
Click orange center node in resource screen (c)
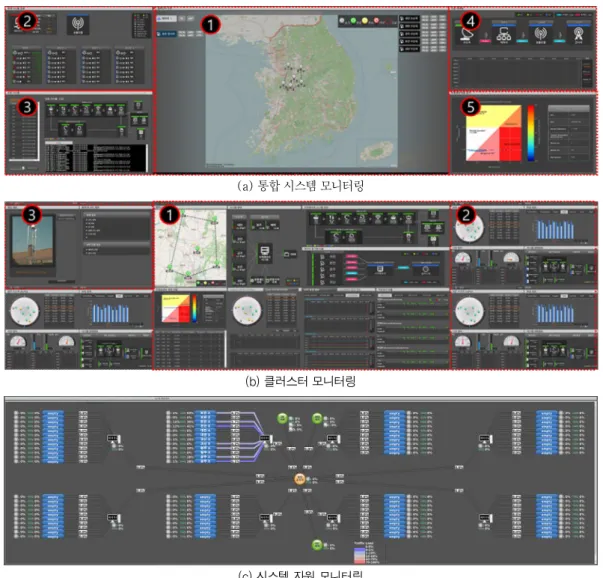tap(300, 479)
